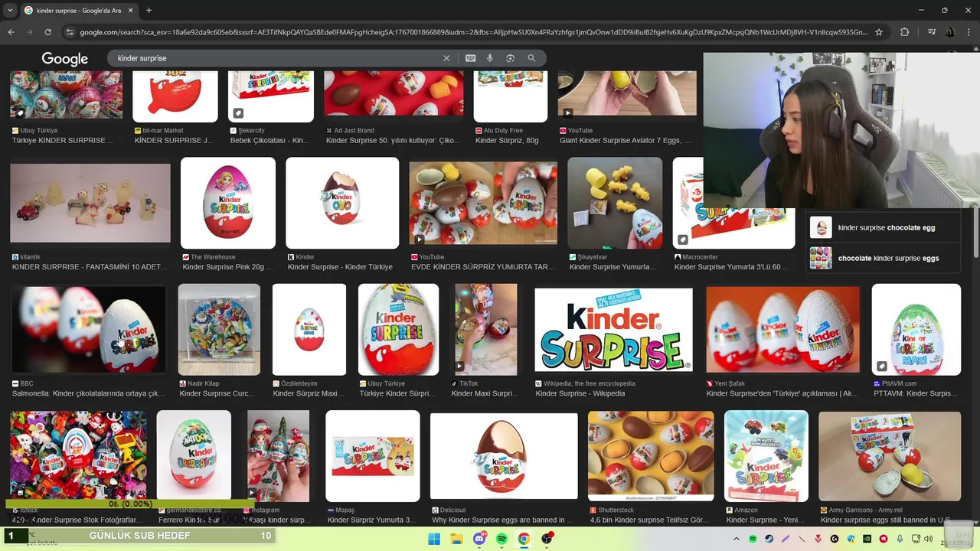Viewport: 980px width, 551px height.
Task: View site information icon in address bar
Action: (x=70, y=32)
